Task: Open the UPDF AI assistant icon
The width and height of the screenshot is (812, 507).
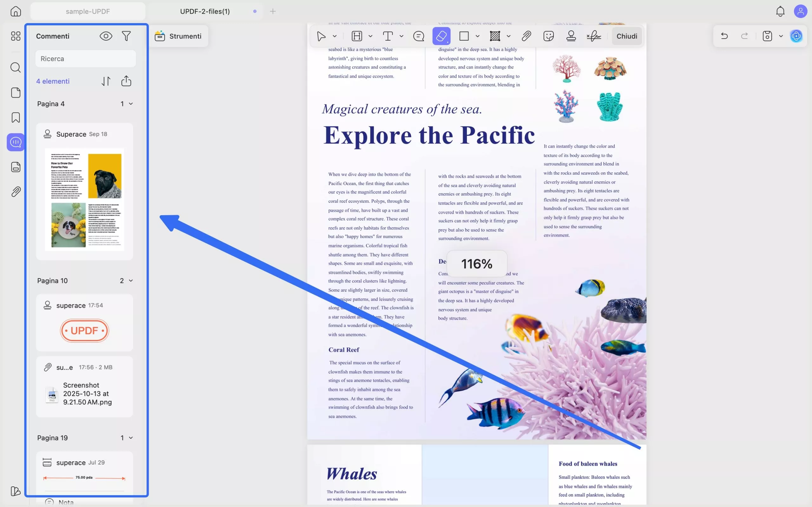Action: [796, 36]
